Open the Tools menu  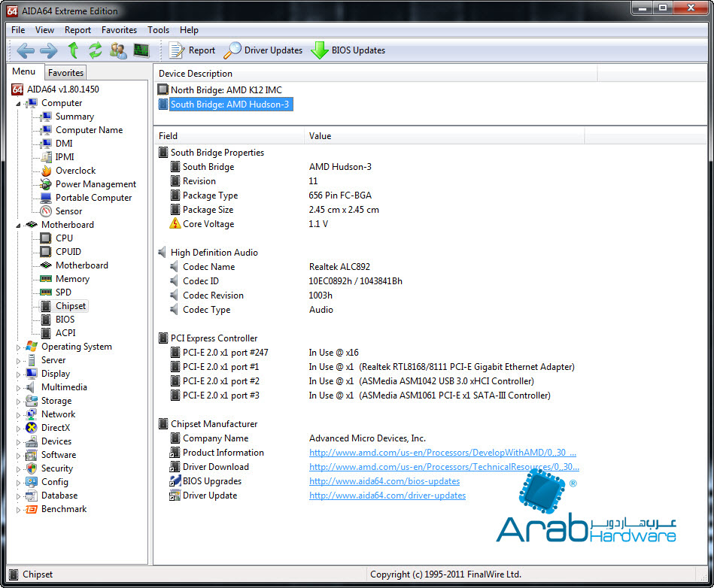click(159, 30)
